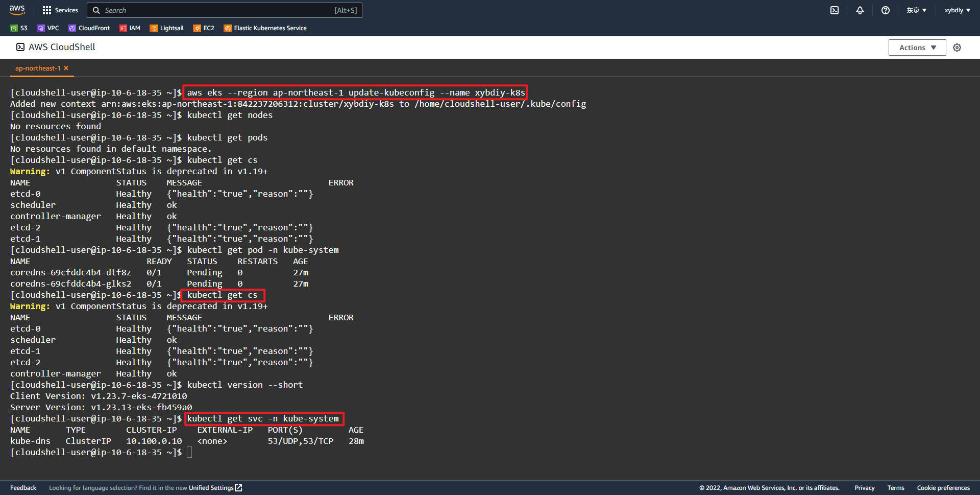The width and height of the screenshot is (980, 495).
Task: Click the 'kube-dns' service name
Action: [30, 441]
